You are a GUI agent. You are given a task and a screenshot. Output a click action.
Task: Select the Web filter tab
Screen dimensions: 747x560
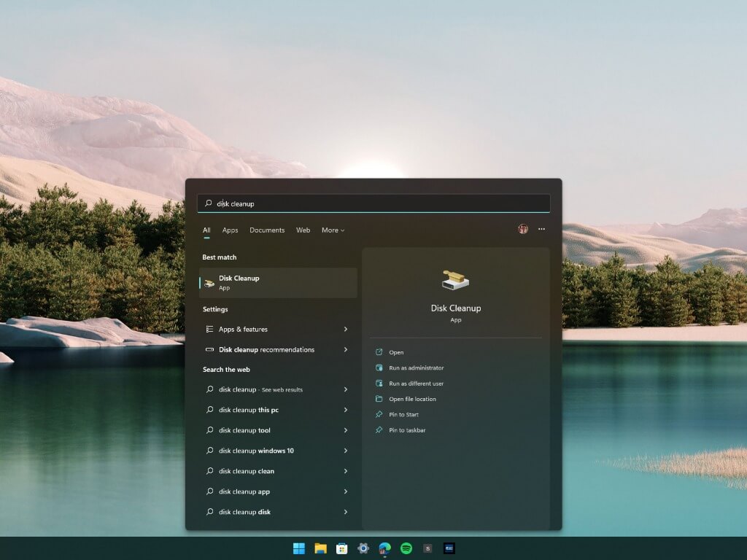(x=303, y=230)
